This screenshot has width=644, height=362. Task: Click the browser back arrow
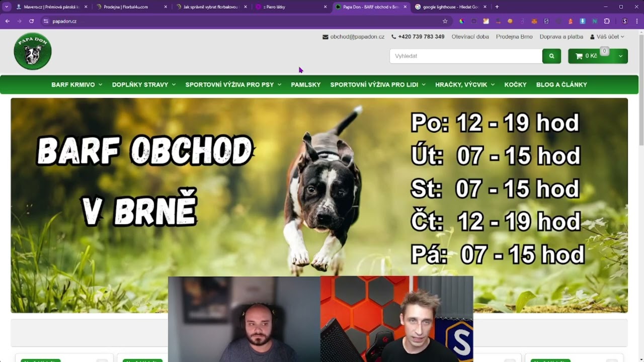(8, 21)
